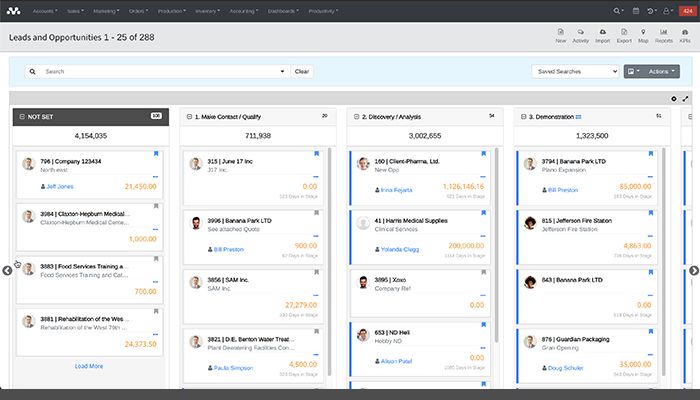The width and height of the screenshot is (700, 400).
Task: Open the calendar icon in top bar
Action: coord(636,11)
